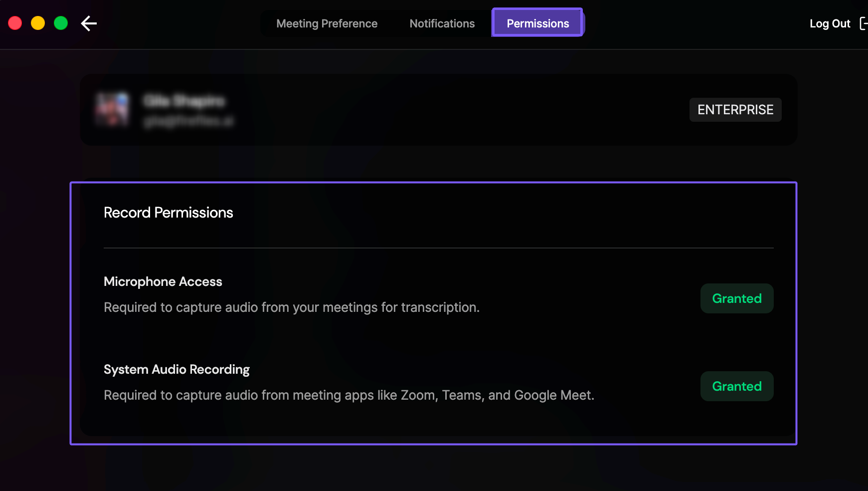Click the microphone transcription description text
This screenshot has width=868, height=491.
tap(292, 307)
